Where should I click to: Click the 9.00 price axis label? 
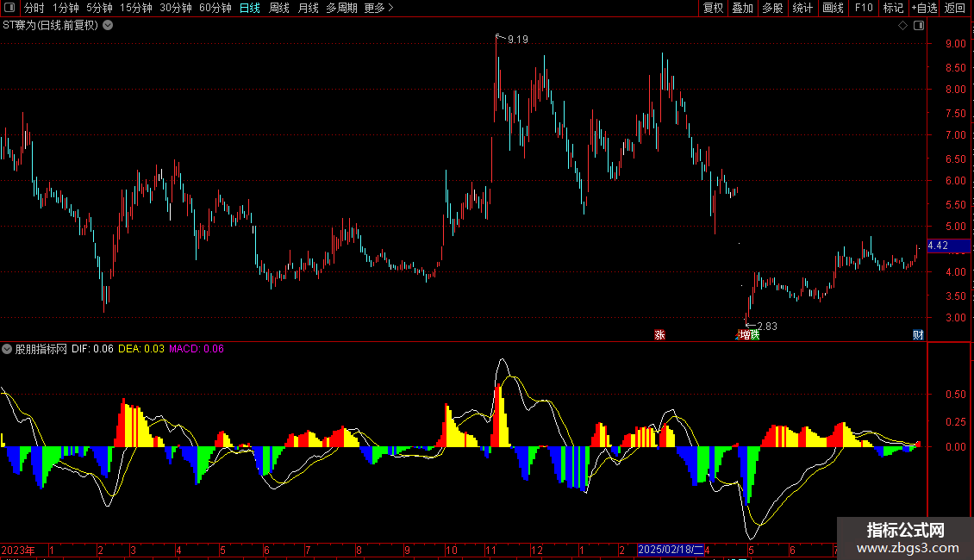[x=955, y=44]
